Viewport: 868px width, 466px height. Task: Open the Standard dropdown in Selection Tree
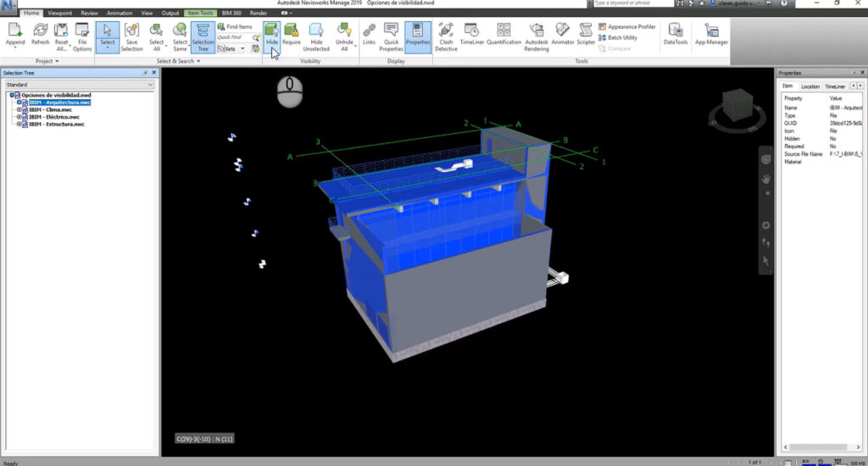(x=80, y=85)
